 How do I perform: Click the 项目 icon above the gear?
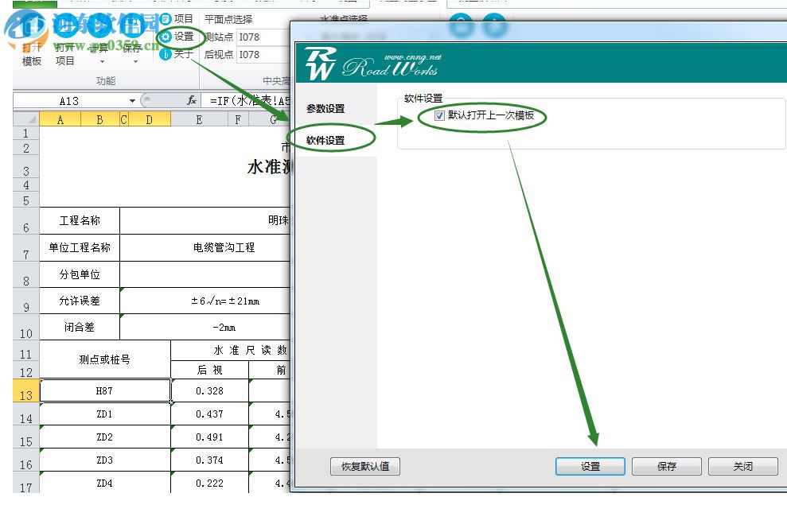(x=165, y=17)
